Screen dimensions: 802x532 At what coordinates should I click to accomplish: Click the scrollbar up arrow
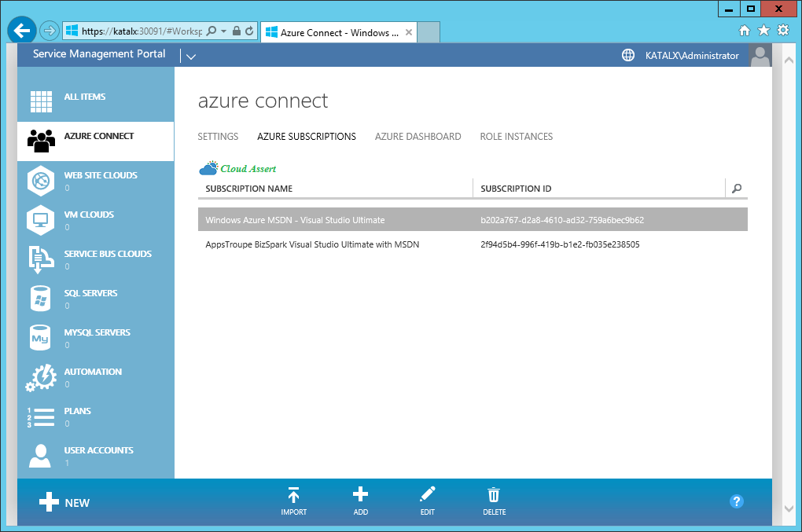789,60
